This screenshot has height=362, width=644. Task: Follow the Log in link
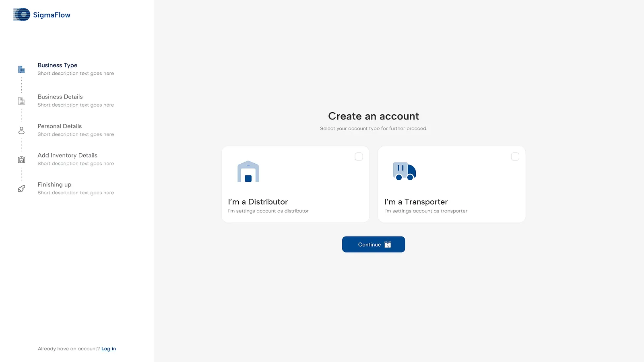[x=109, y=349]
